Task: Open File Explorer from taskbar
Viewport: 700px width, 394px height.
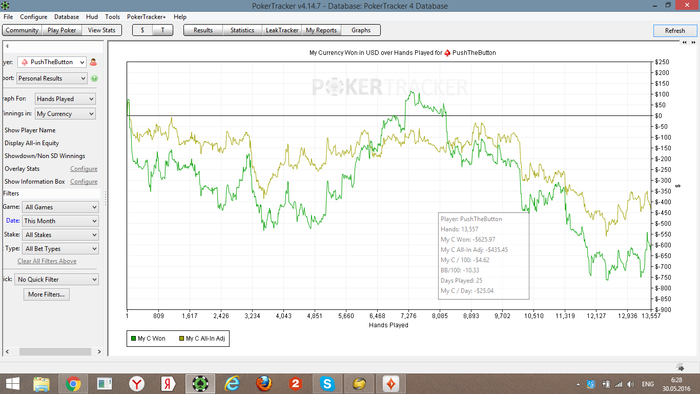Action: (41, 384)
